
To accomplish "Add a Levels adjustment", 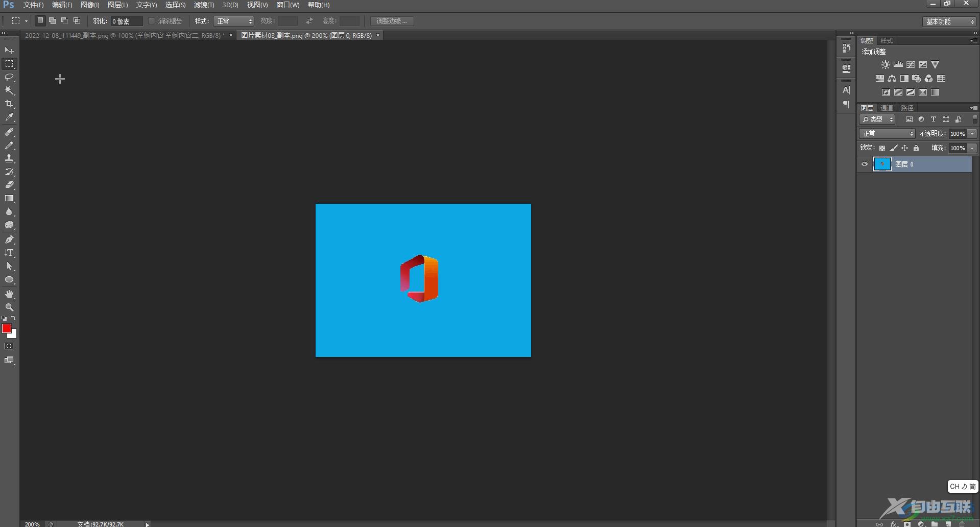I will (898, 65).
